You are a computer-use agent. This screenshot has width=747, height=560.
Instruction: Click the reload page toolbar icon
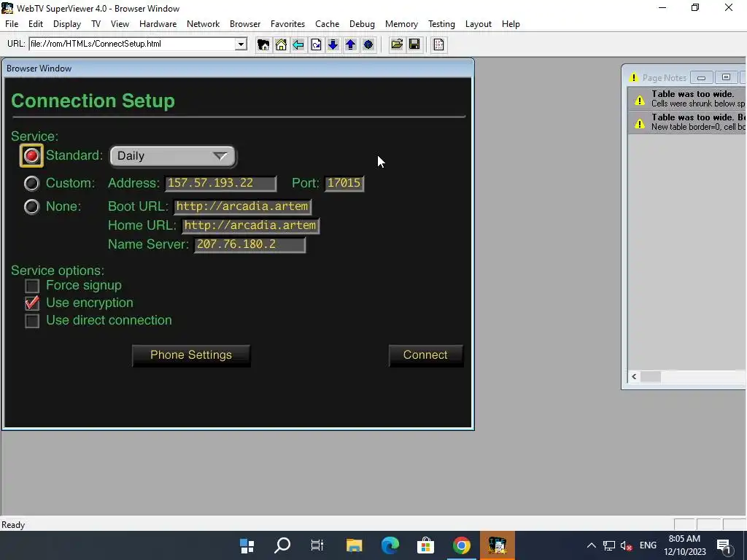(316, 44)
